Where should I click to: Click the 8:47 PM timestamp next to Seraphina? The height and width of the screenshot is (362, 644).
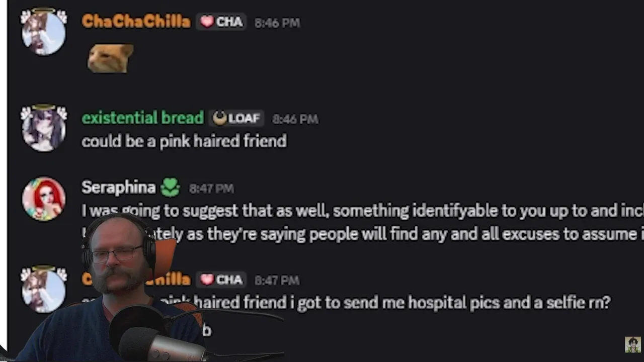point(211,189)
